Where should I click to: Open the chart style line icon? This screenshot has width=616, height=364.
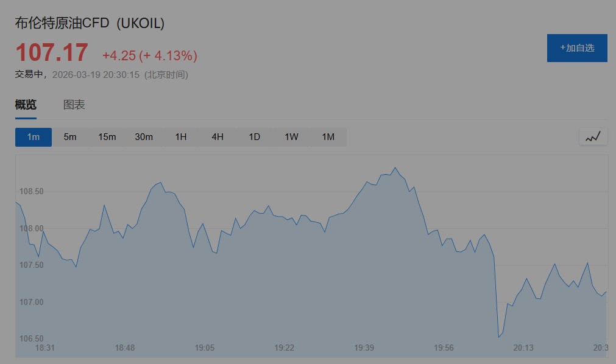click(x=593, y=137)
